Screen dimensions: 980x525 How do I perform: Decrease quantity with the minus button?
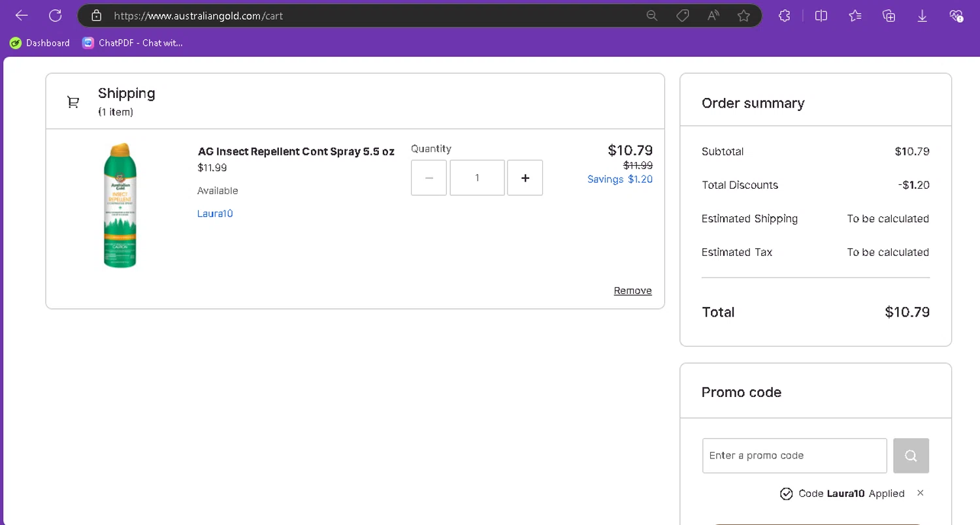point(429,178)
